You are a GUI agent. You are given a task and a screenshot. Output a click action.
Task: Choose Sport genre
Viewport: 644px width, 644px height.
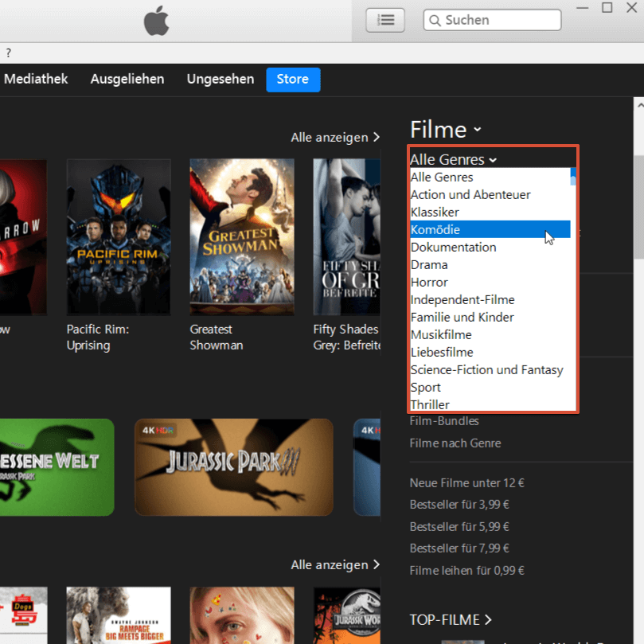490,388
